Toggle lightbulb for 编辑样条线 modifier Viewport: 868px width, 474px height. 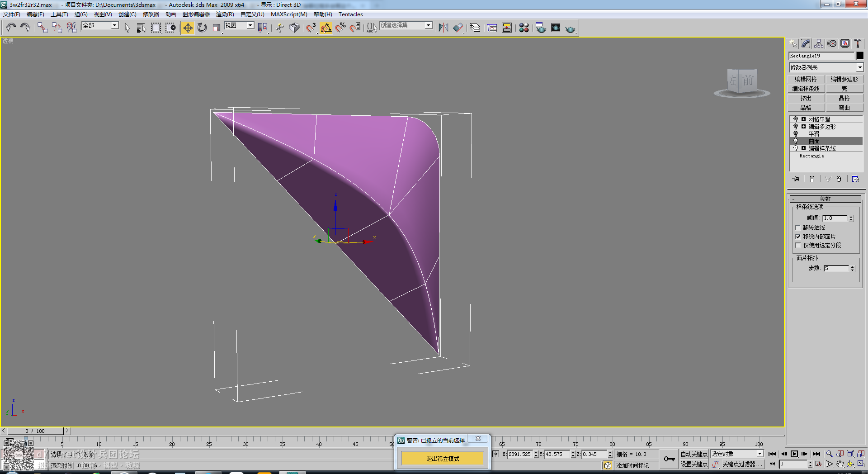796,148
